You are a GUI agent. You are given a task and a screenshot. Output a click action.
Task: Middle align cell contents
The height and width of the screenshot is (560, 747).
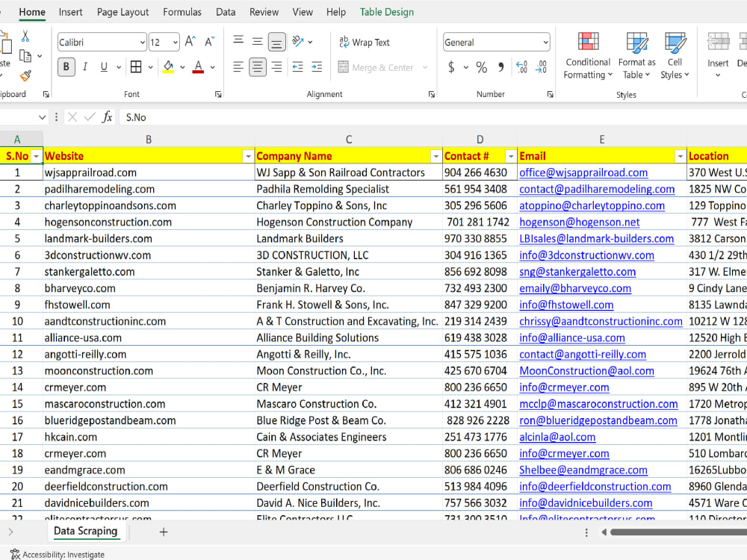point(257,41)
